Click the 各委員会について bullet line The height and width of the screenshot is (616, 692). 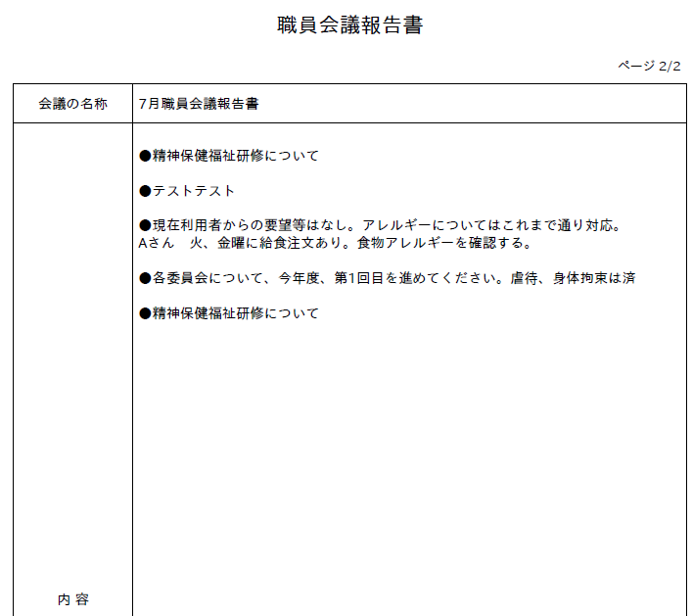click(x=387, y=278)
